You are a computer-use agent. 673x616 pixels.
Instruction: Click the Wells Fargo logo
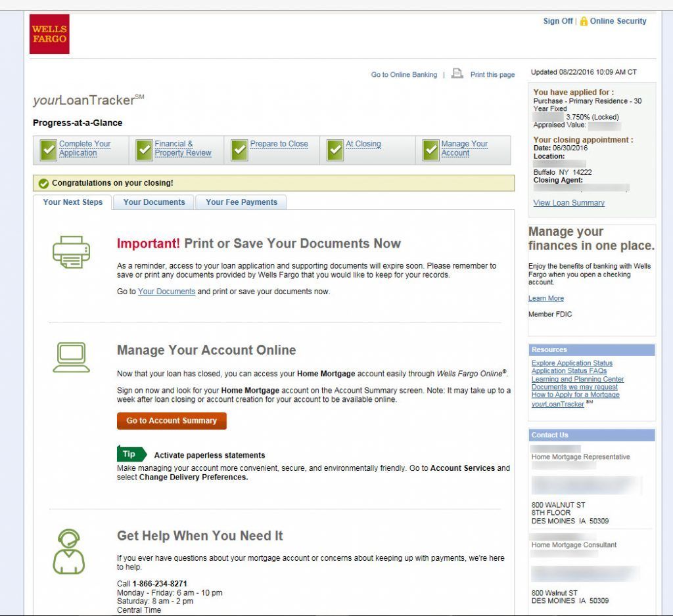(x=49, y=34)
